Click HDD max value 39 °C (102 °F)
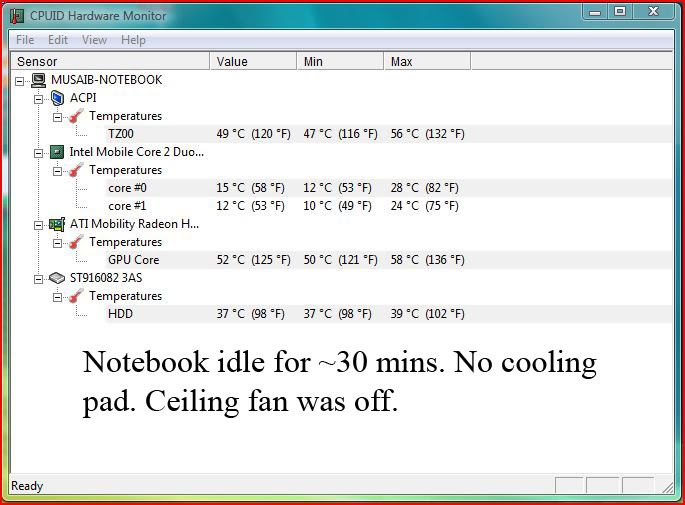The image size is (685, 505). coord(427,314)
